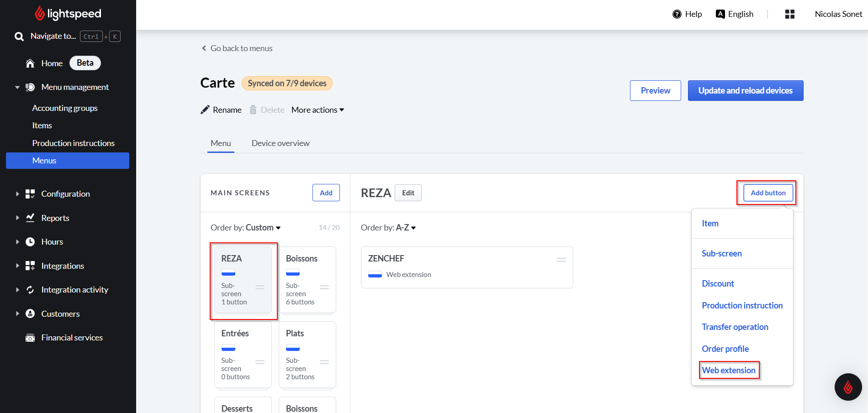Image resolution: width=868 pixels, height=413 pixels.
Task: Click the color swatch on REZA card
Action: coord(228,273)
